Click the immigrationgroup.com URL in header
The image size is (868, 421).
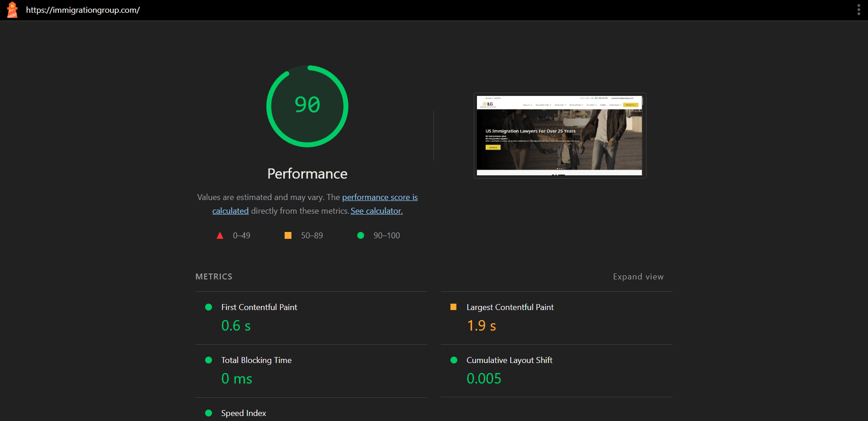83,10
